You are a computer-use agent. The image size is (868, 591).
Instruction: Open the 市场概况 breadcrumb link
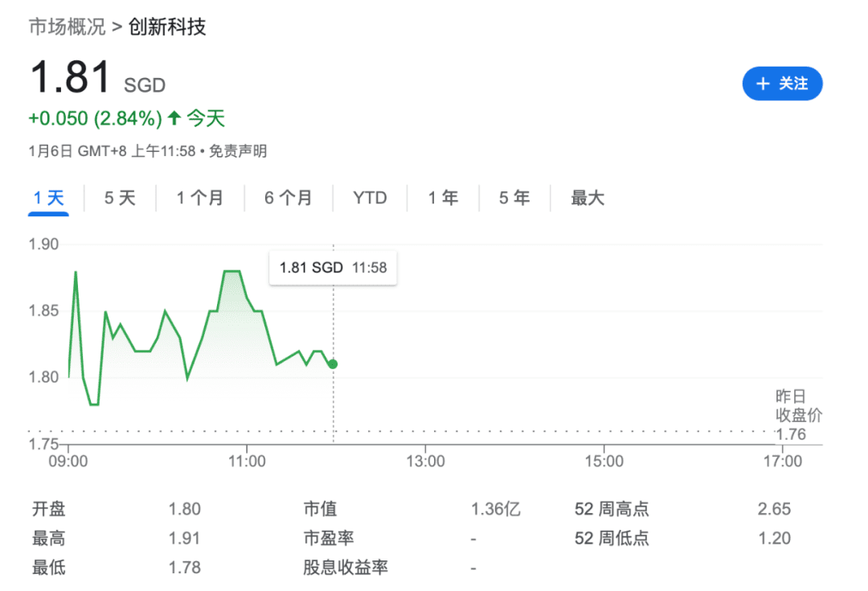pos(67,27)
